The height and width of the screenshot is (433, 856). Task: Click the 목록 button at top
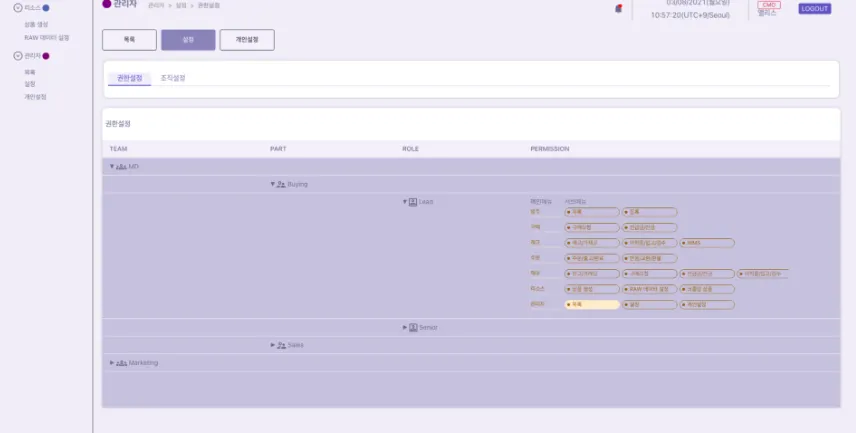129,40
